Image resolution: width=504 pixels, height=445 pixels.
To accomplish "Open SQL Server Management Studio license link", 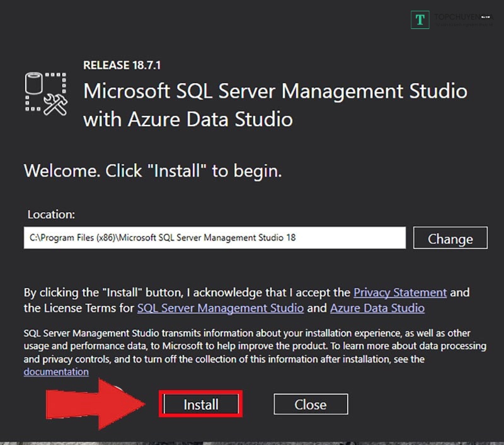I will pos(220,308).
